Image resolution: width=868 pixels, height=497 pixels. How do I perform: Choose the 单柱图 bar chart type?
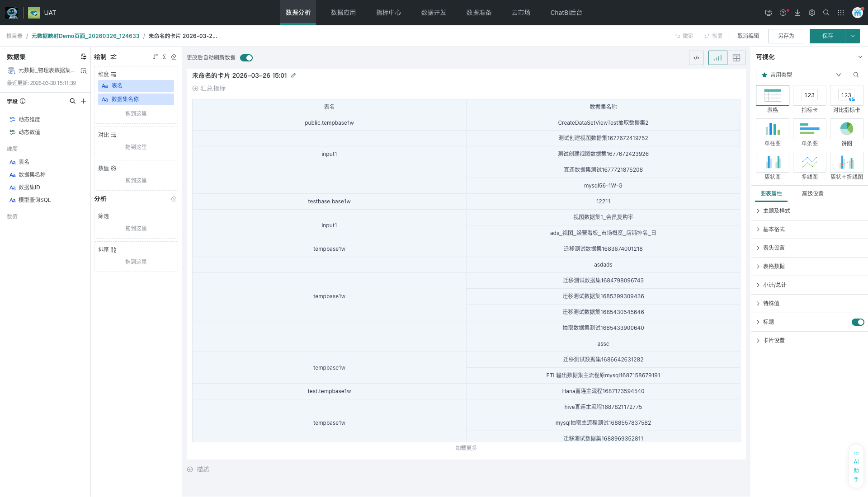[x=772, y=129]
